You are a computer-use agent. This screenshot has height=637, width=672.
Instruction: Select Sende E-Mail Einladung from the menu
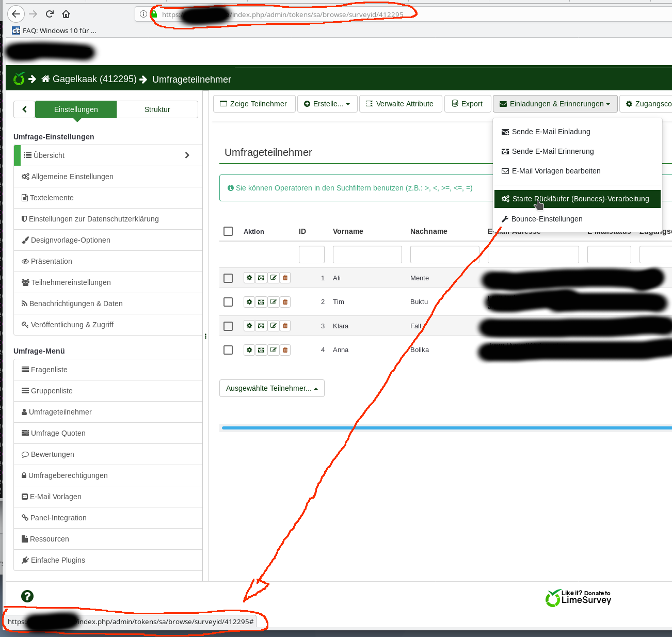point(551,132)
